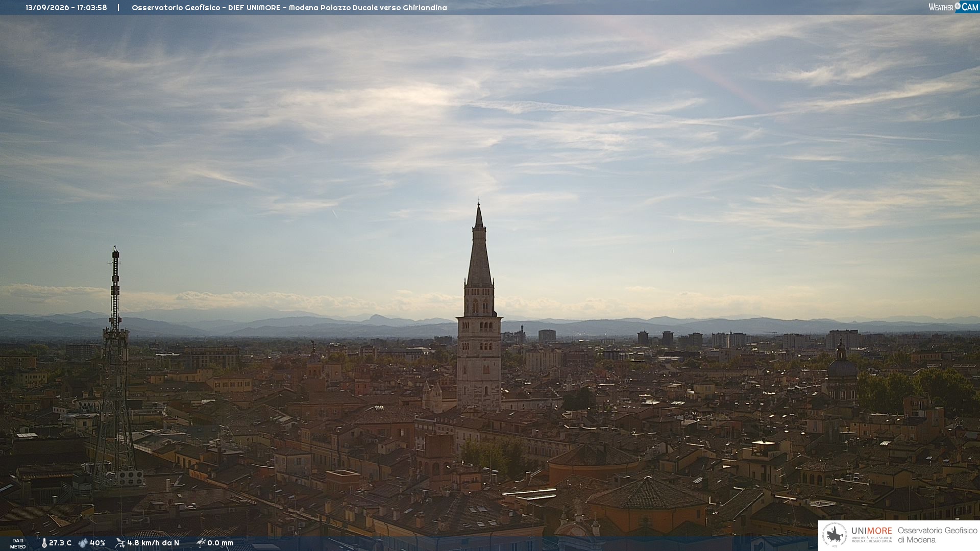Click the WeatherCam logo
This screenshot has width=980, height=551.
[953, 7]
